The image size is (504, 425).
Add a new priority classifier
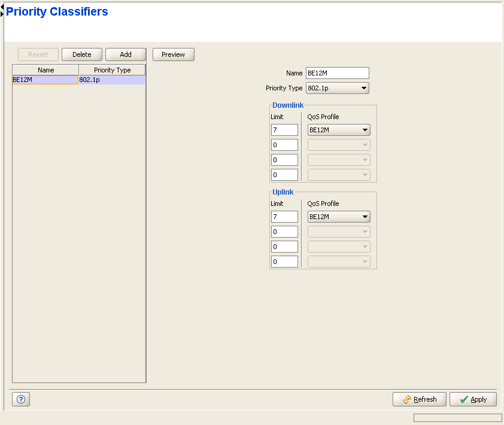(x=126, y=54)
